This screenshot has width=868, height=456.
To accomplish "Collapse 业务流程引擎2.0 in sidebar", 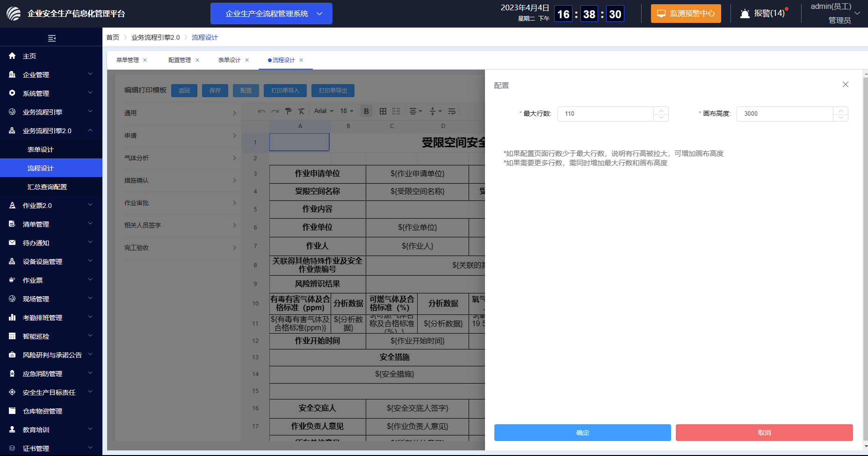I will tap(51, 130).
